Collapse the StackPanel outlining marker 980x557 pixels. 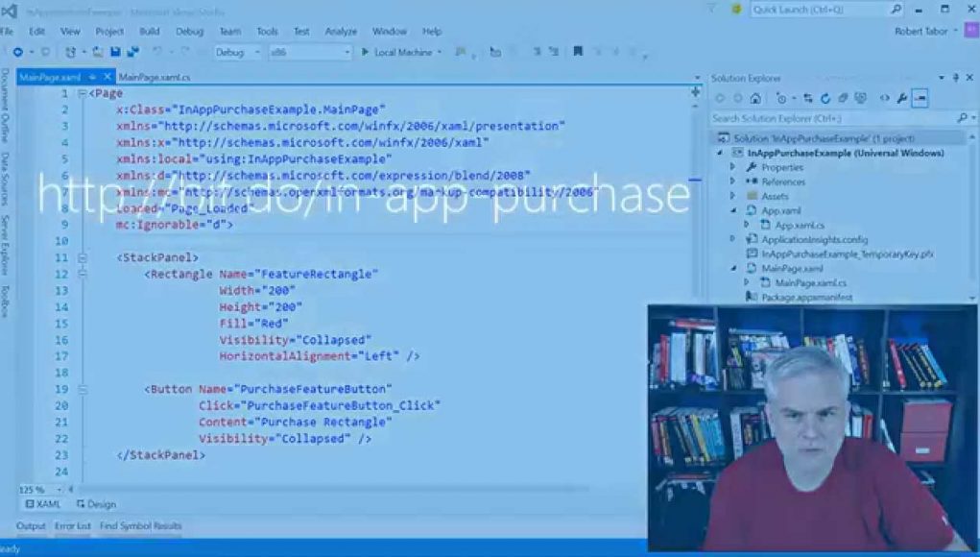pos(82,257)
